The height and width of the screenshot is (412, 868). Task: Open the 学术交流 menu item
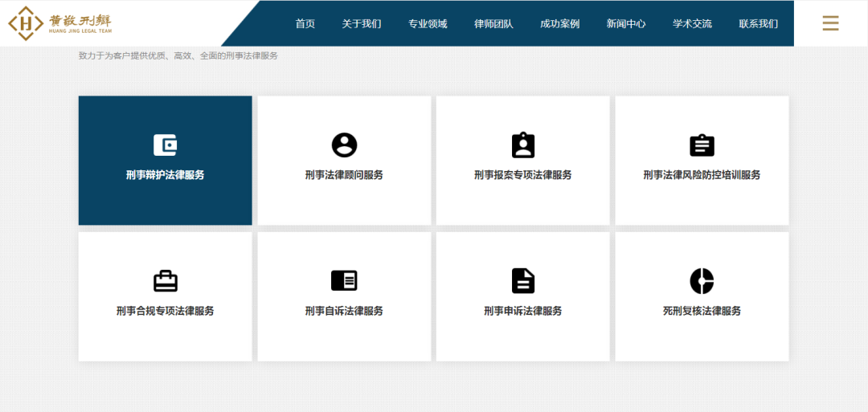point(692,24)
